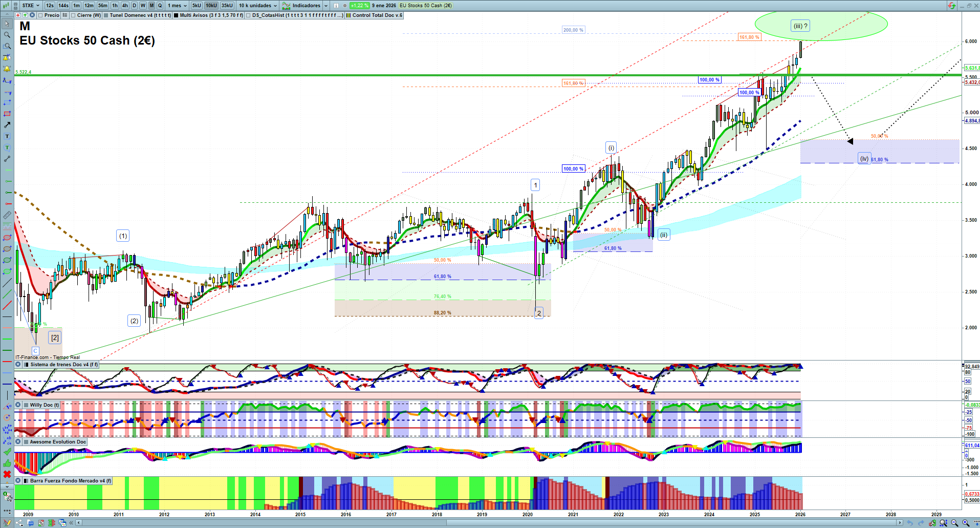The width and height of the screenshot is (980, 528).
Task: Toggle the DS_CotasHist checkbox
Action: click(x=248, y=15)
